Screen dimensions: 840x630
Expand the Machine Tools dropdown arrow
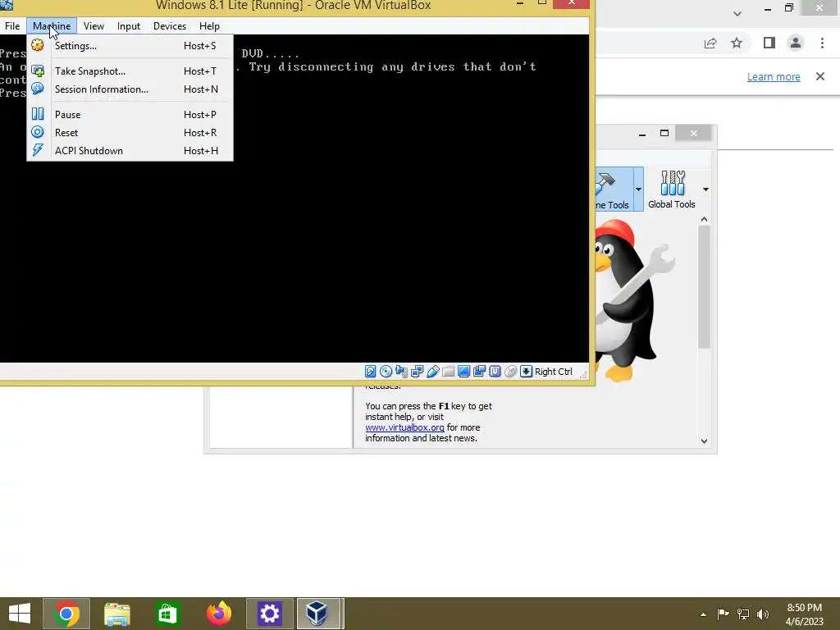[x=638, y=189]
